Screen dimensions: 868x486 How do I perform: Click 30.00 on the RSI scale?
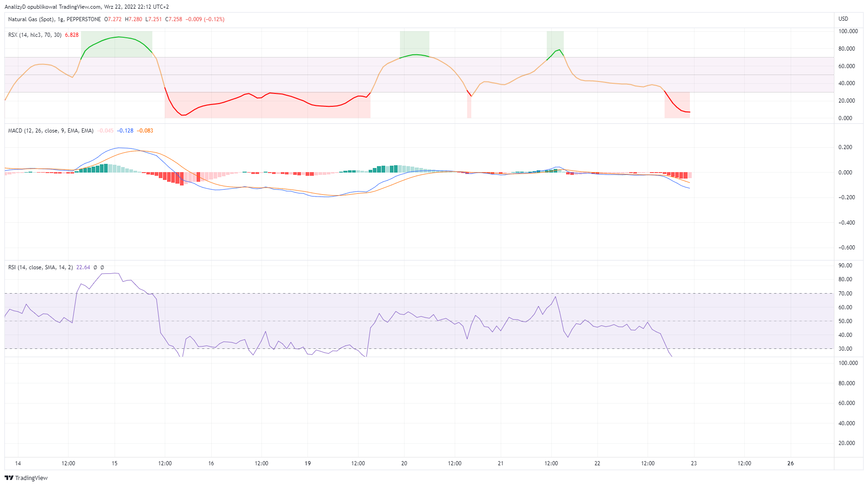pyautogui.click(x=845, y=349)
